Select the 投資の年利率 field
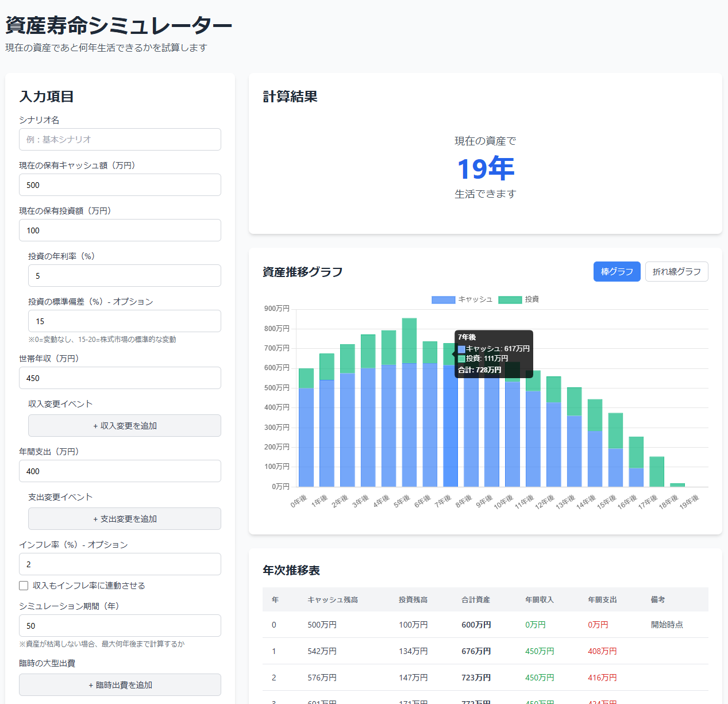The image size is (728, 704). 125,276
